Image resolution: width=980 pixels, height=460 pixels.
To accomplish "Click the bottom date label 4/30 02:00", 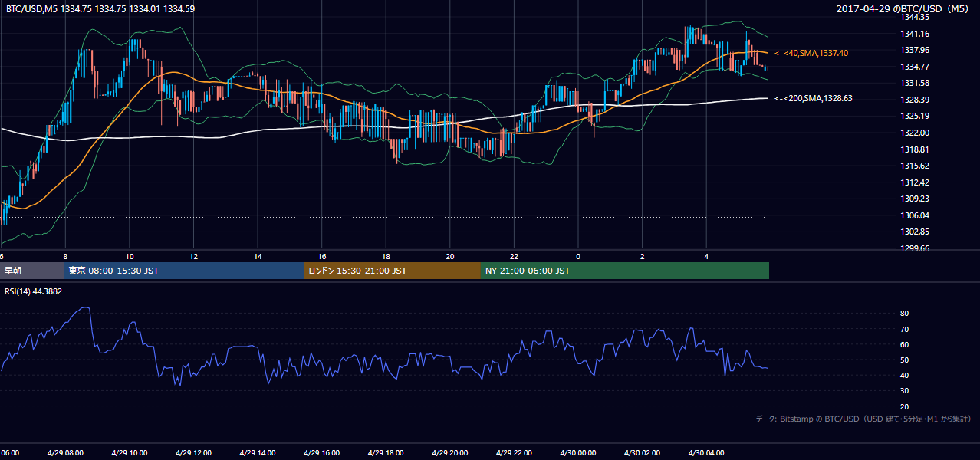I will click(641, 453).
